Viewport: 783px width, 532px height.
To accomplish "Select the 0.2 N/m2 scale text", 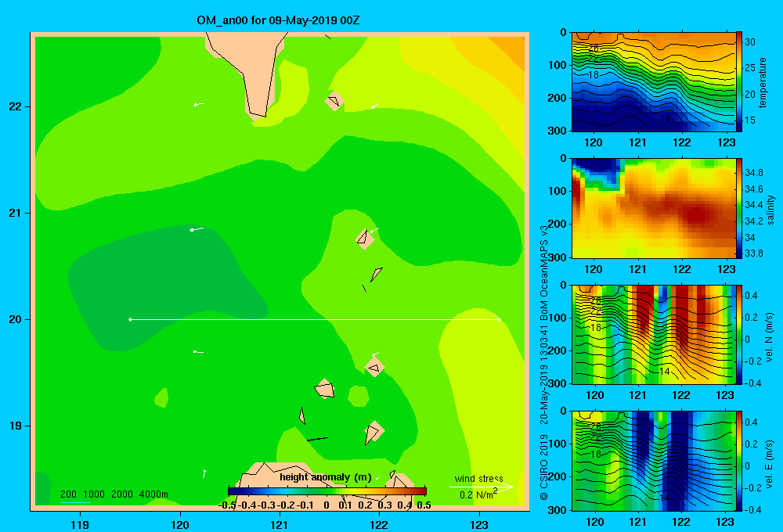I will pos(478,494).
